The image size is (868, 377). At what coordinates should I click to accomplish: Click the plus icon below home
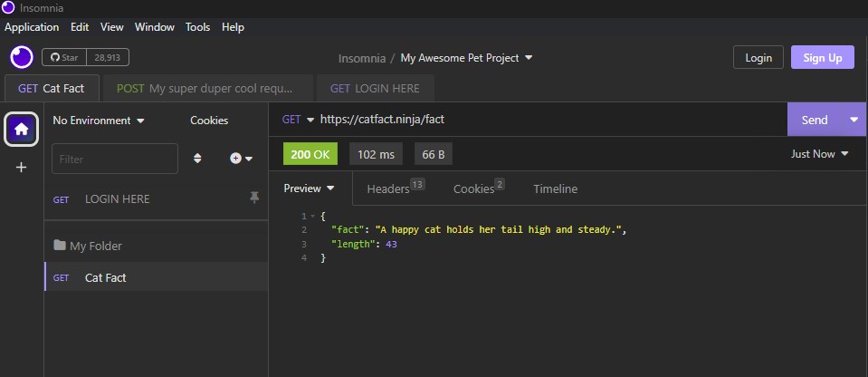21,167
